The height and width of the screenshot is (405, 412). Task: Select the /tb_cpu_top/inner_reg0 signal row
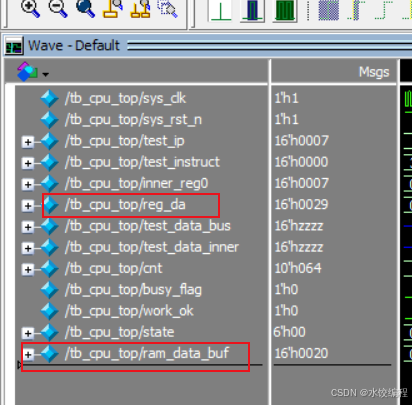pos(136,184)
